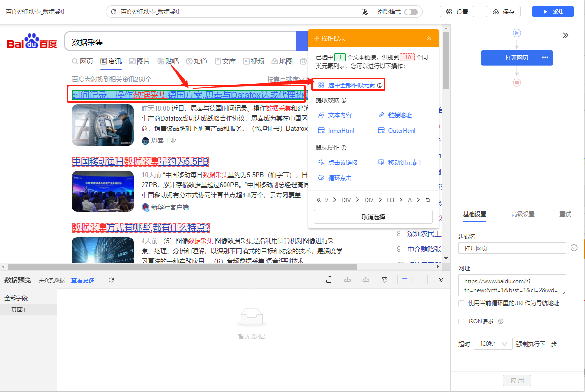Viewport: 585px width, 392px height.
Task: Click the undo arrow in the element path
Action: point(428,200)
